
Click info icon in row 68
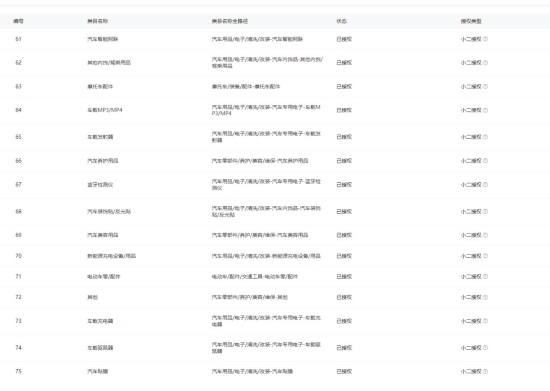485,211
